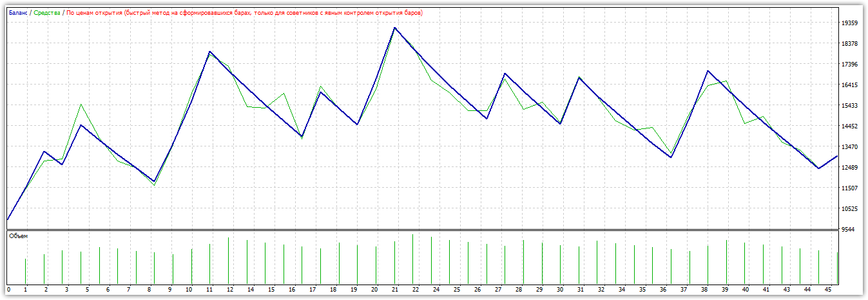The height and width of the screenshot is (300, 868).
Task: Click the balance line peak above trade 38
Action: [x=708, y=71]
